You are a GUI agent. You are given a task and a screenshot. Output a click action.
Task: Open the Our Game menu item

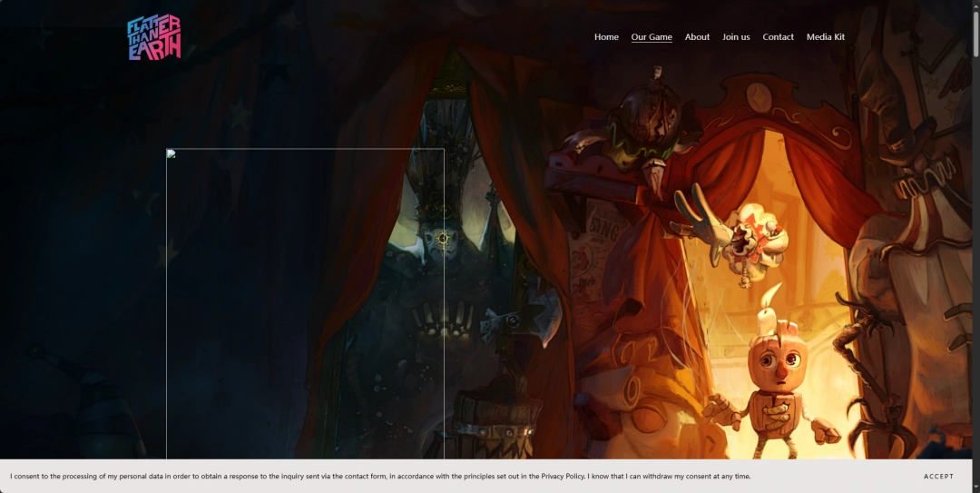click(652, 37)
